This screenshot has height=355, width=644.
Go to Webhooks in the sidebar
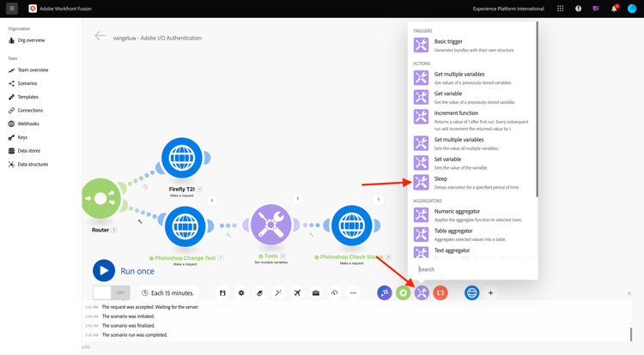[x=23, y=123]
